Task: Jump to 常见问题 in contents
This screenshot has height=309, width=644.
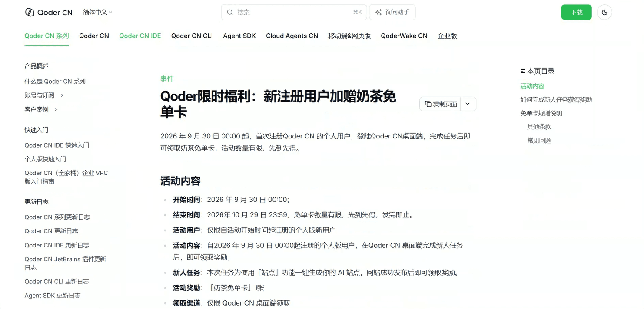Action: coord(539,140)
